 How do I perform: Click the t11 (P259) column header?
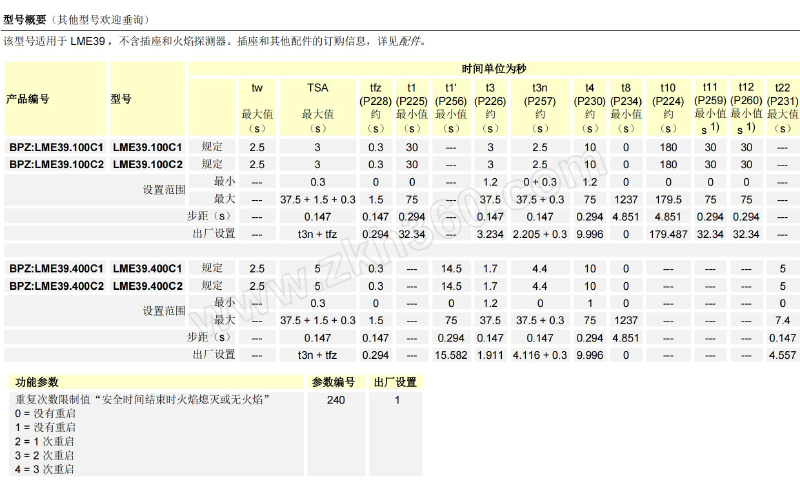click(x=710, y=107)
